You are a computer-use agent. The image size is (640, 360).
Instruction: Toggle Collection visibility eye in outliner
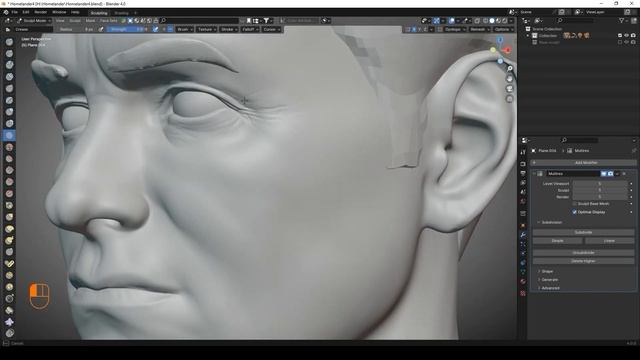click(x=627, y=36)
